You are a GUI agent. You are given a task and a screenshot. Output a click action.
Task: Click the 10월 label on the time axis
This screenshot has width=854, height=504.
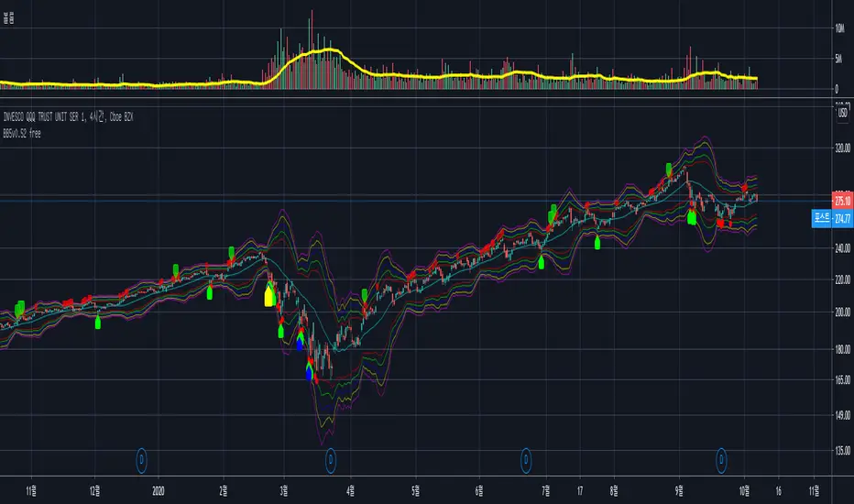coord(744,491)
